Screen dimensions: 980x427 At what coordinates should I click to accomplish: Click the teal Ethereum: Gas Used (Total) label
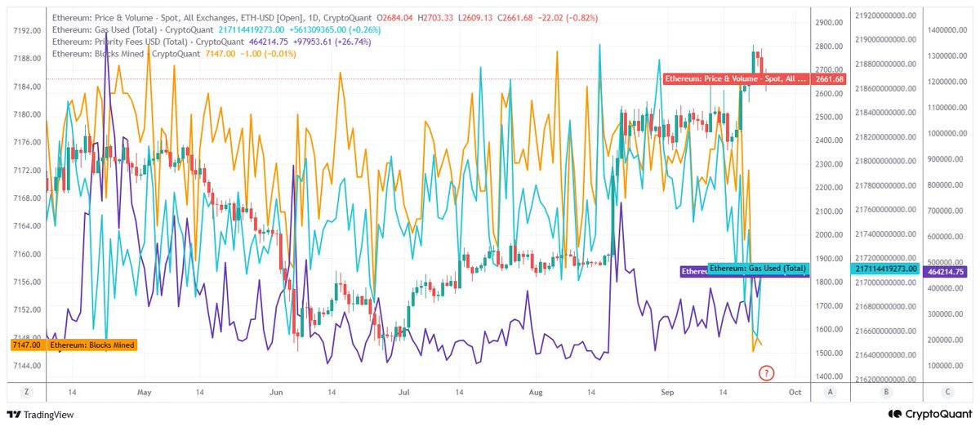pos(758,268)
